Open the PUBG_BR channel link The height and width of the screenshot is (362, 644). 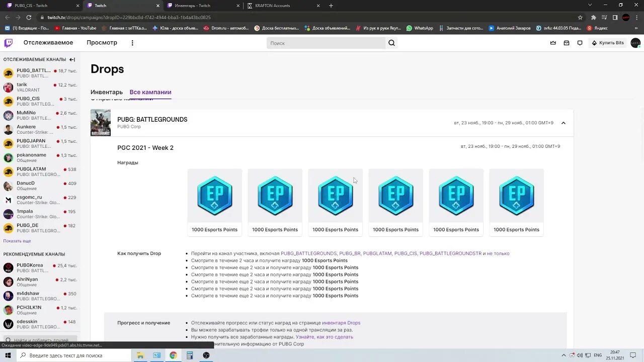coord(350,253)
